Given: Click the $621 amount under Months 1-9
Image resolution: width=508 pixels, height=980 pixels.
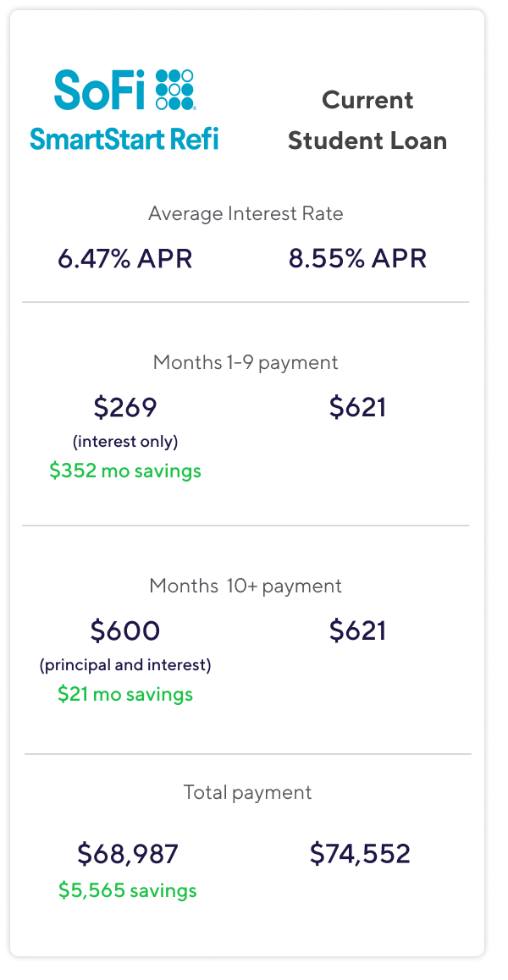Looking at the screenshot, I should (x=357, y=408).
